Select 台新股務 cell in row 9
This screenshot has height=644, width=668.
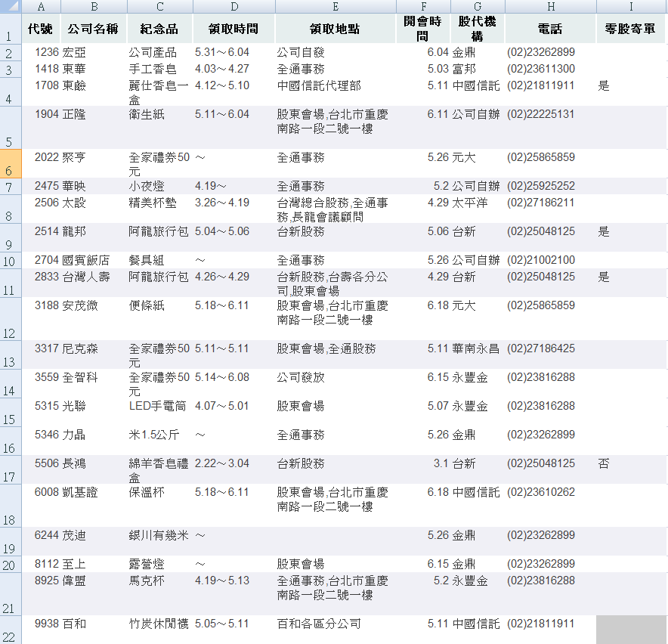tap(336, 237)
